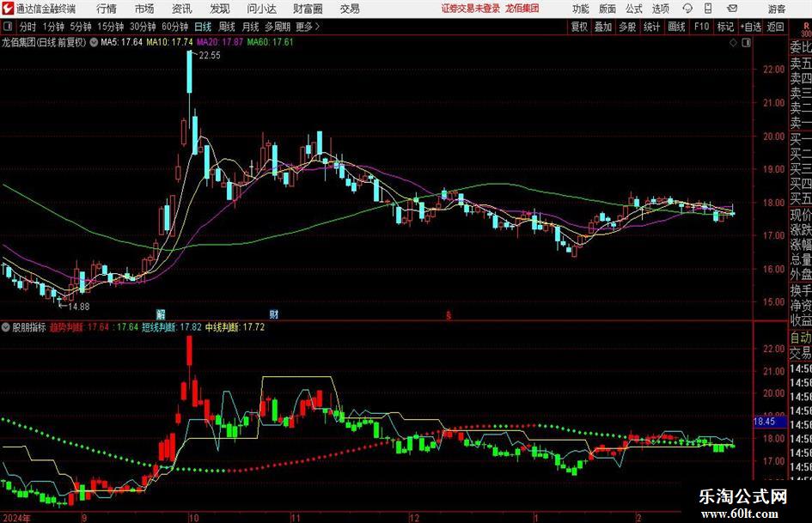Click the 叠加 overlay button
This screenshot has width=812, height=523.
pyautogui.click(x=603, y=27)
